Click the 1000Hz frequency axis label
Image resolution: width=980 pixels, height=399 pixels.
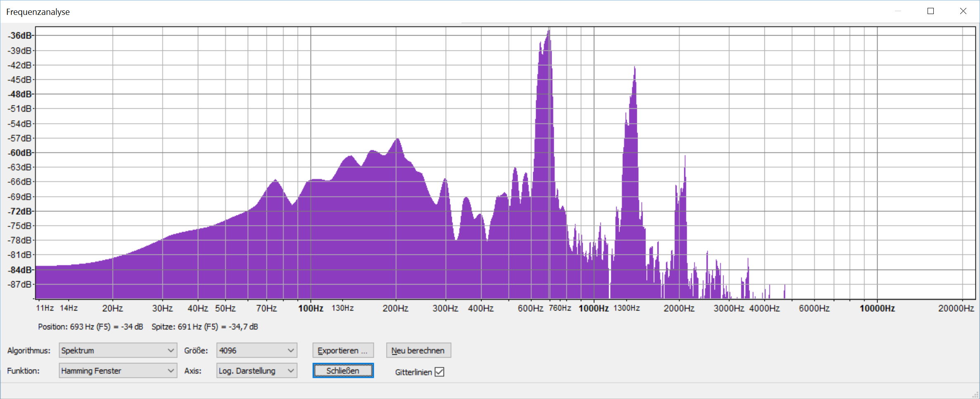click(593, 308)
